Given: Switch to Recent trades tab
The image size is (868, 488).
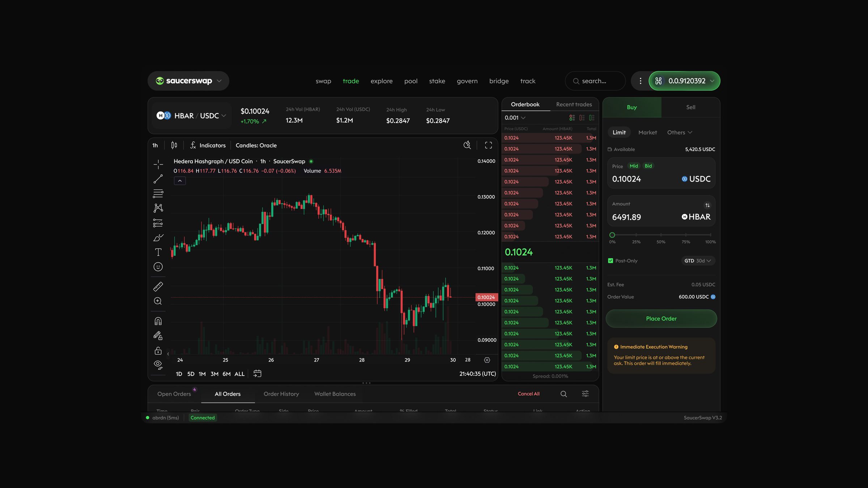Looking at the screenshot, I should 574,104.
